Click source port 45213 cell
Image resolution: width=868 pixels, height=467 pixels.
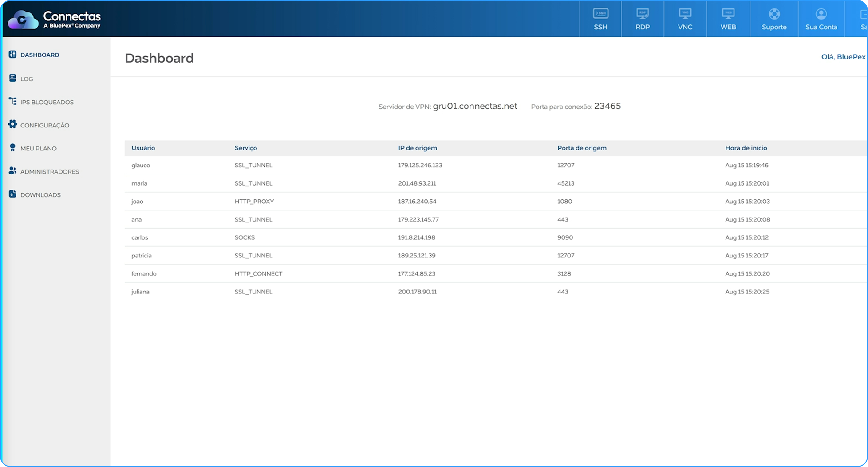[566, 183]
